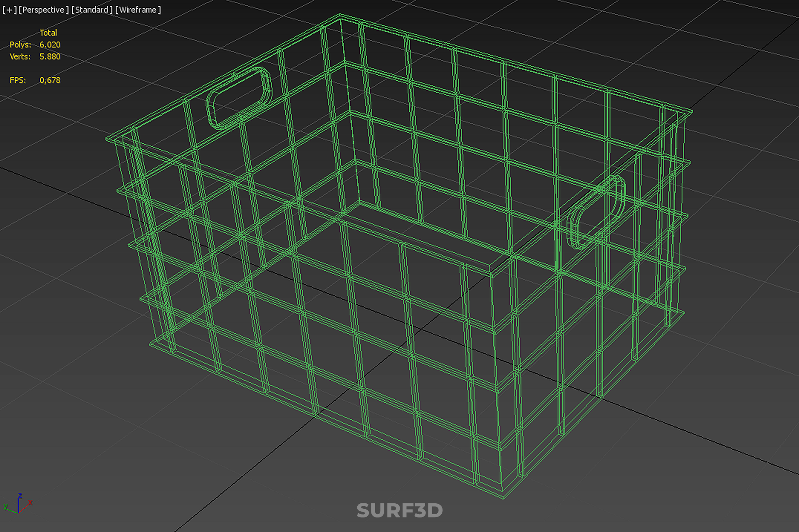
Task: Click the Standard shading label
Action: tap(92, 10)
